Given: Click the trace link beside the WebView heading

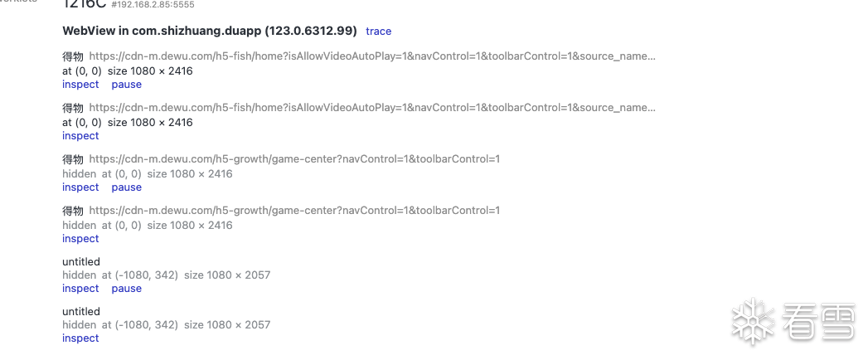Looking at the screenshot, I should pyautogui.click(x=378, y=32).
